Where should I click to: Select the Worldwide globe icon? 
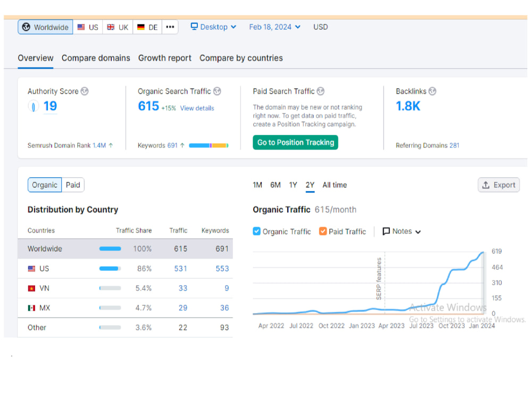[26, 27]
